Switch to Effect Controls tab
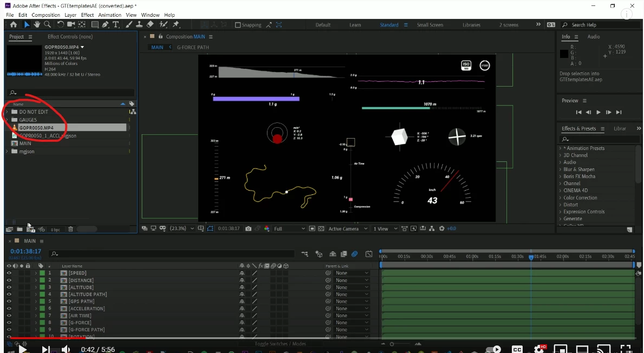Screen dimensions: 644x353 [x=70, y=36]
